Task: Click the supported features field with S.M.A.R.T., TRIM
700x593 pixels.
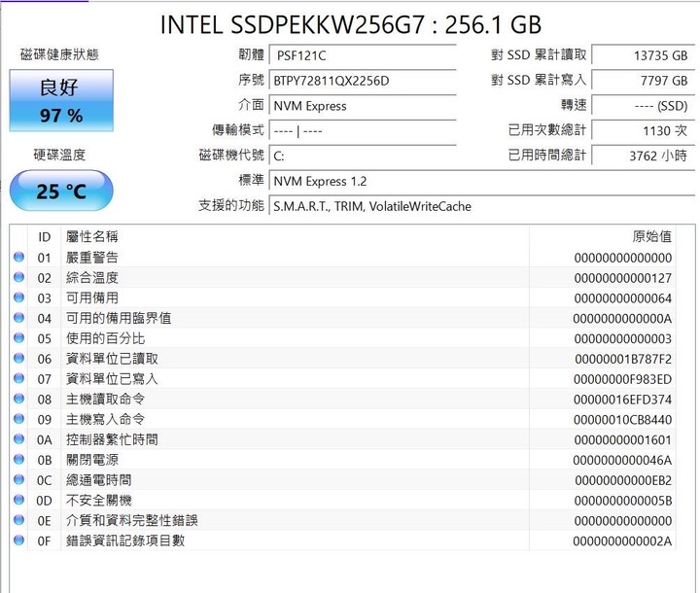Action: 481,206
